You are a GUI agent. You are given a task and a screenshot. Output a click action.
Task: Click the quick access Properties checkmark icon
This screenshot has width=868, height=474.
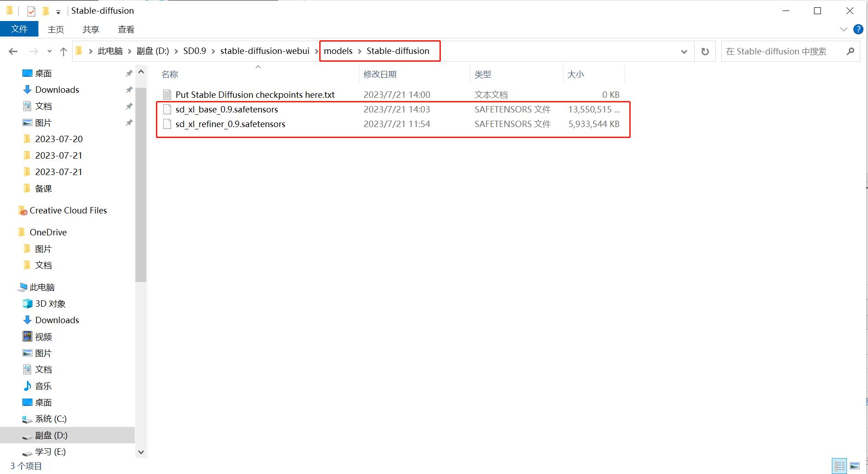(x=31, y=11)
